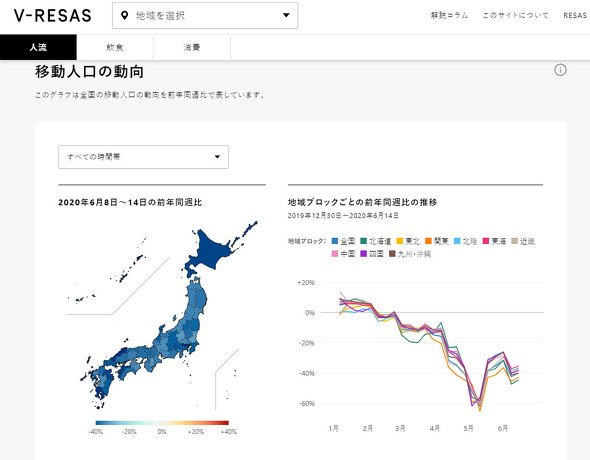Toggle the 北陸 legend swatch

[457, 241]
